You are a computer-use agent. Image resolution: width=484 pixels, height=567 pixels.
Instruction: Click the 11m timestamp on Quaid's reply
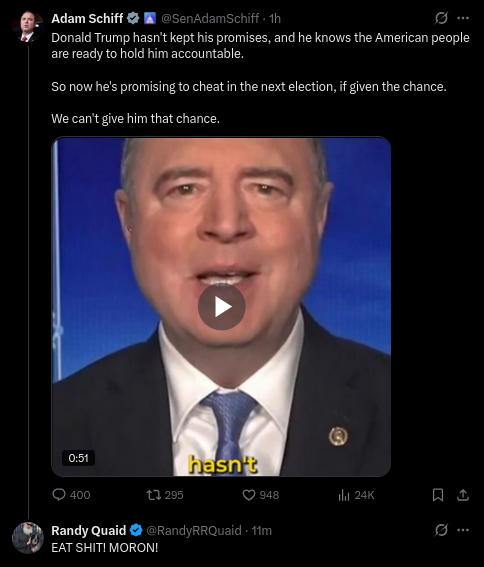(262, 530)
